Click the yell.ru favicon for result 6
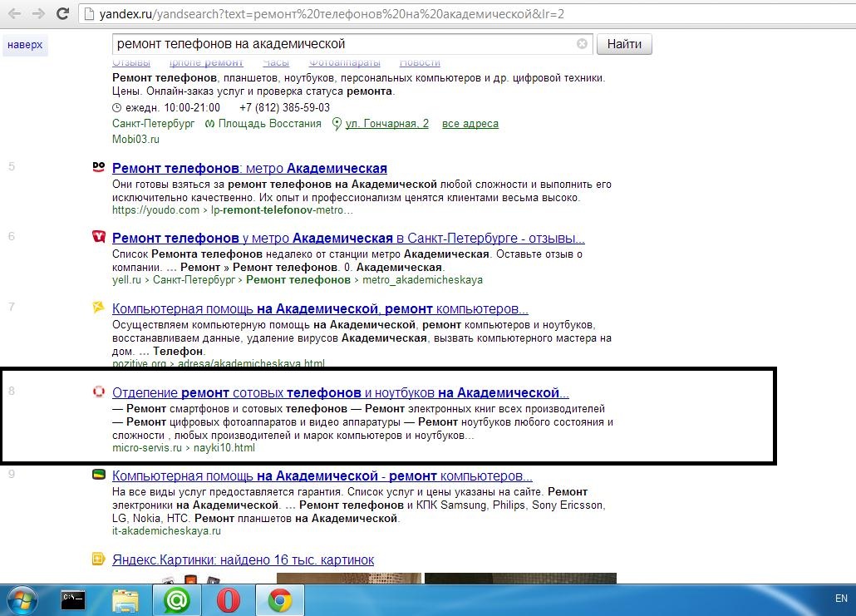 pyautogui.click(x=99, y=236)
